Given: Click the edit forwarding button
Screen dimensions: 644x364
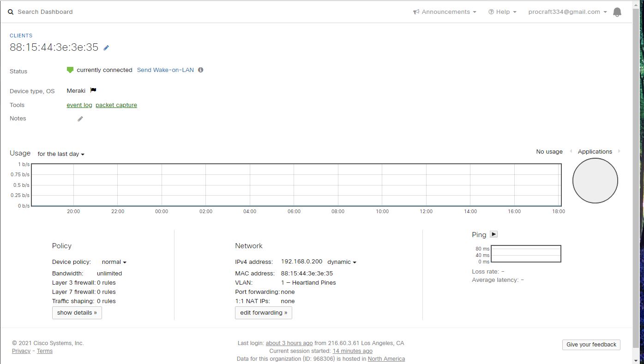Looking at the screenshot, I should (263, 313).
